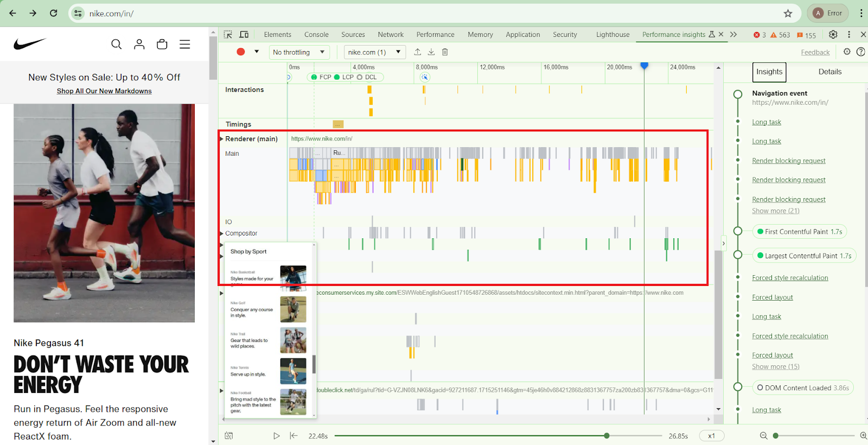Switch to the Console tab
This screenshot has height=445, width=868.
pyautogui.click(x=316, y=34)
